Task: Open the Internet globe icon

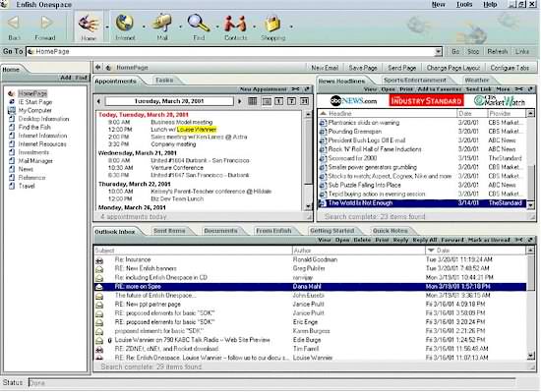Action: [x=124, y=23]
